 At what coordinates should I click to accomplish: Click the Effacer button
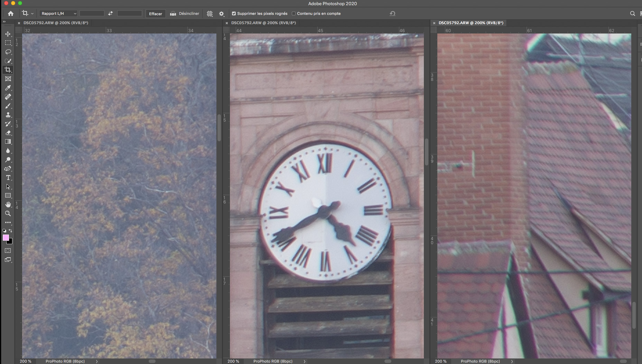[x=155, y=13]
